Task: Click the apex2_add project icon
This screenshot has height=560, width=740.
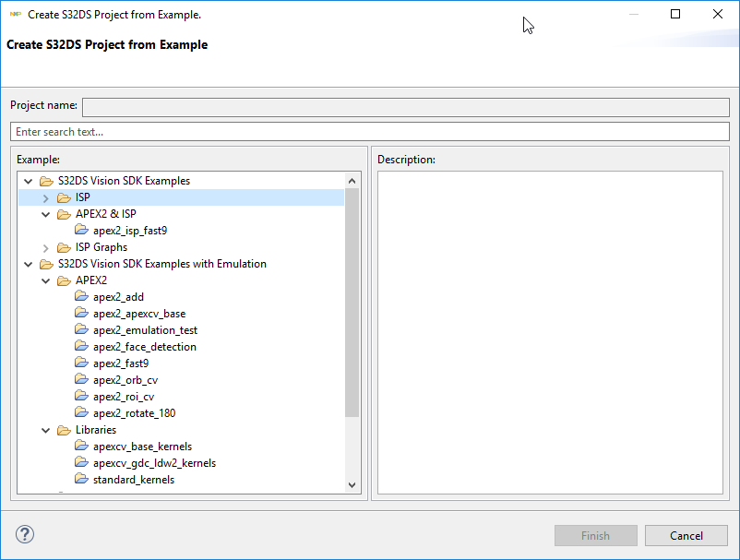Action: pos(81,297)
